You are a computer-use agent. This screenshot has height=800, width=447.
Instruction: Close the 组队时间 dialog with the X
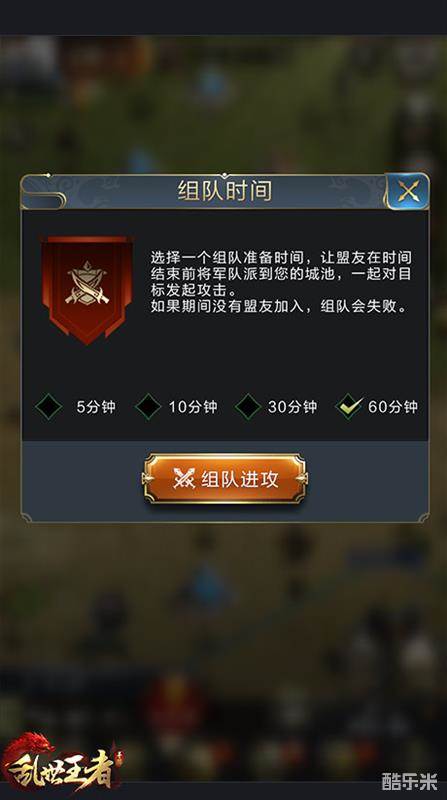(407, 191)
